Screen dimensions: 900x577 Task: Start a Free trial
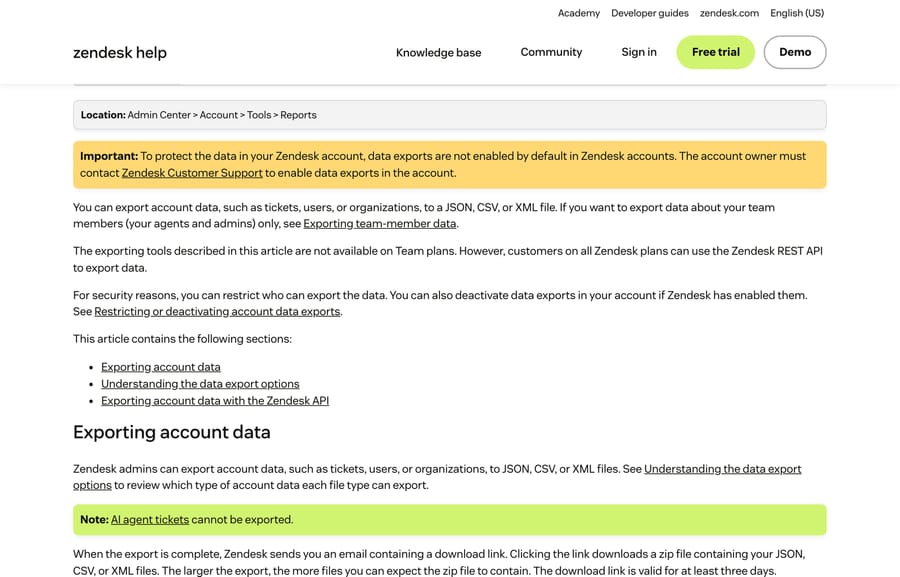716,52
